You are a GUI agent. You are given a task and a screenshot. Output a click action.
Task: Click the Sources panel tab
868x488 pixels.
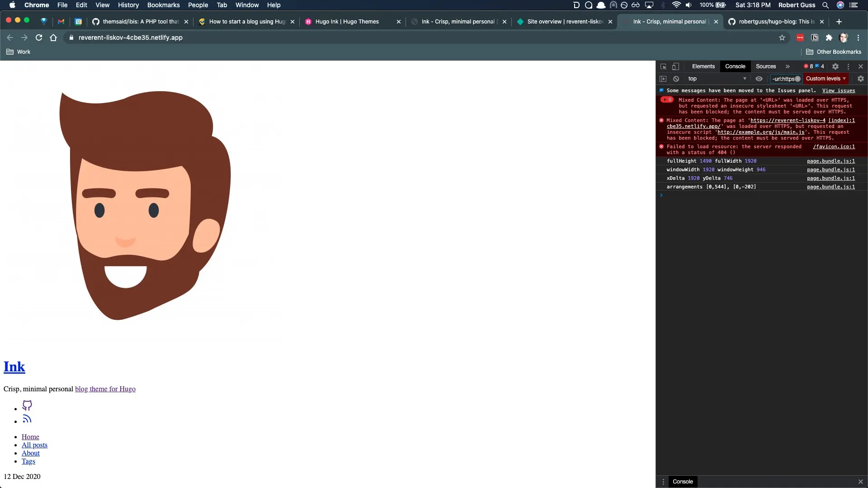(765, 66)
